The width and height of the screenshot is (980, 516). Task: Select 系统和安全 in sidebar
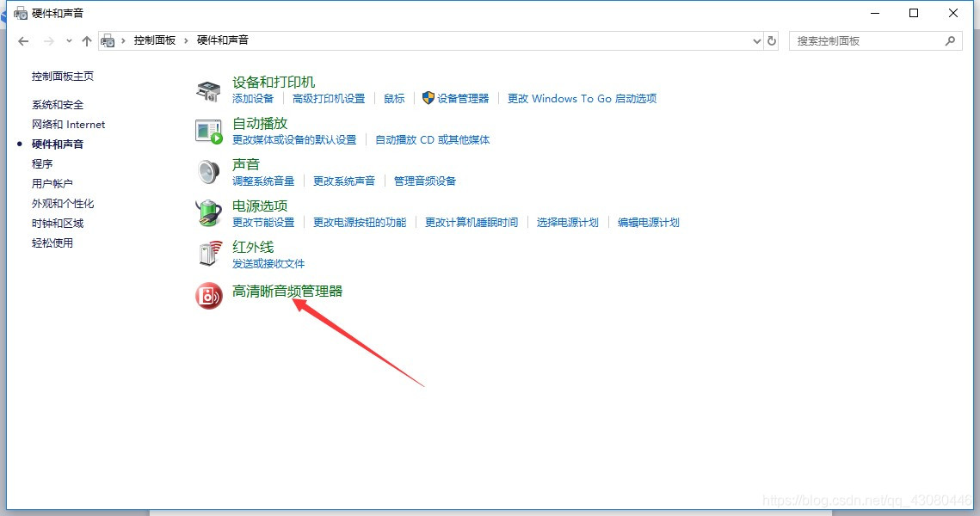pos(58,104)
